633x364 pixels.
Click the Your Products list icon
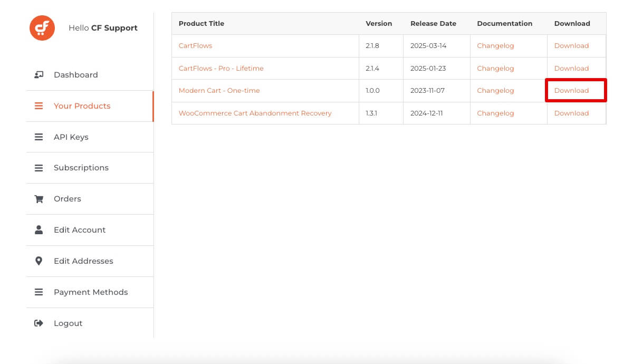(39, 106)
